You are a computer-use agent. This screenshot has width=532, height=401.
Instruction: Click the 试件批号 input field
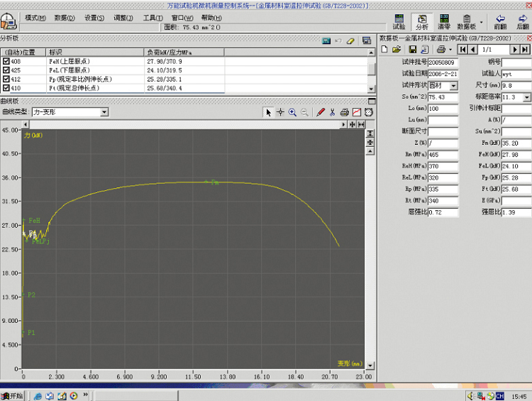pyautogui.click(x=443, y=62)
